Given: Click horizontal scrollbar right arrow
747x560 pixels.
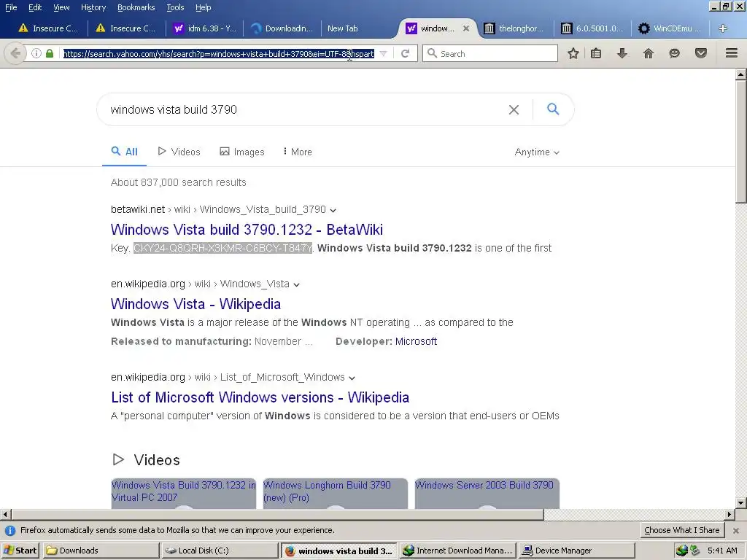Looking at the screenshot, I should pos(729,514).
